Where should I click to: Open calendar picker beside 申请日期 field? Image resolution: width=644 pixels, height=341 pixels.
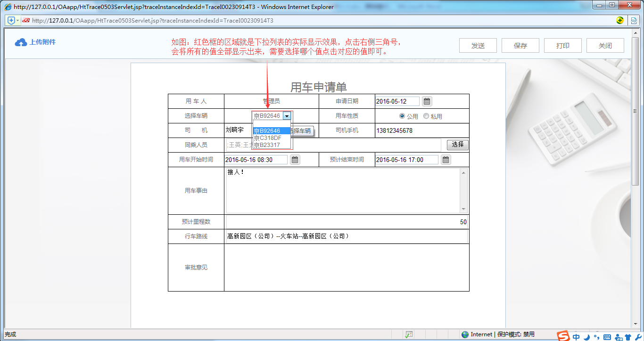tap(427, 101)
